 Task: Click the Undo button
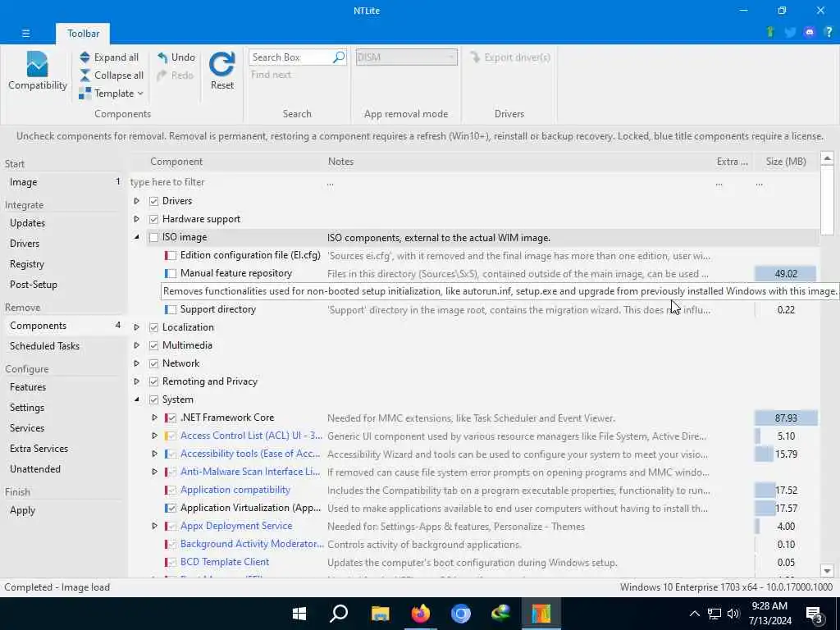176,57
